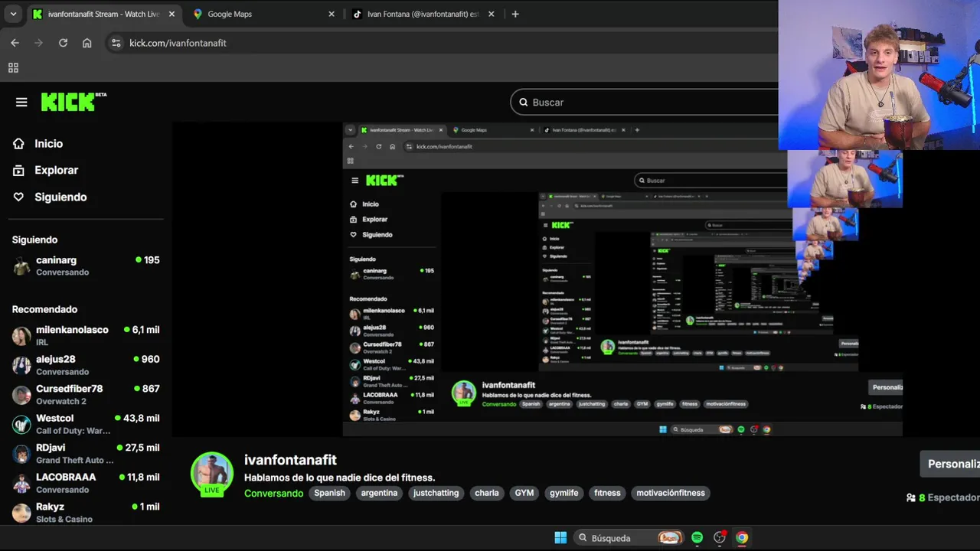Open OBS app icon in taskbar
This screenshot has height=551, width=980.
(720, 537)
